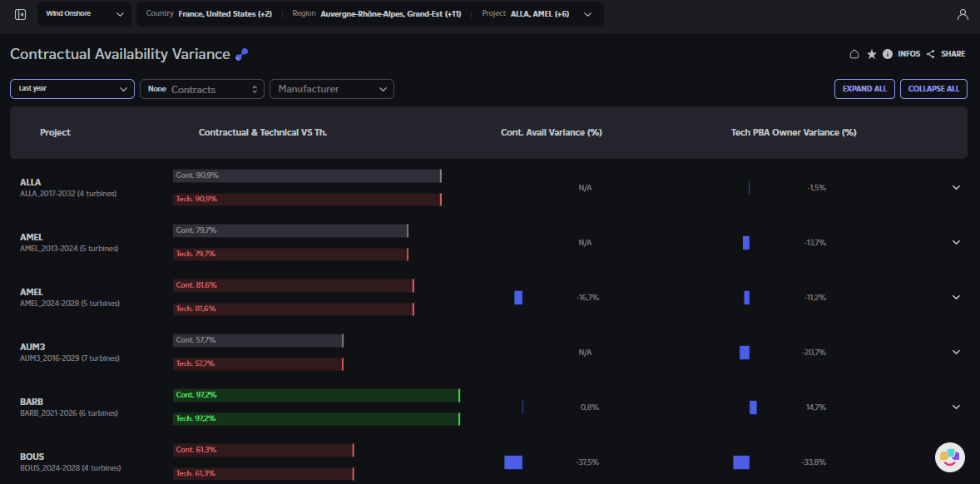Click the red Tech. 81,6% bar for AMEL_2024-2028
The width and height of the screenshot is (980, 484).
[x=293, y=309]
